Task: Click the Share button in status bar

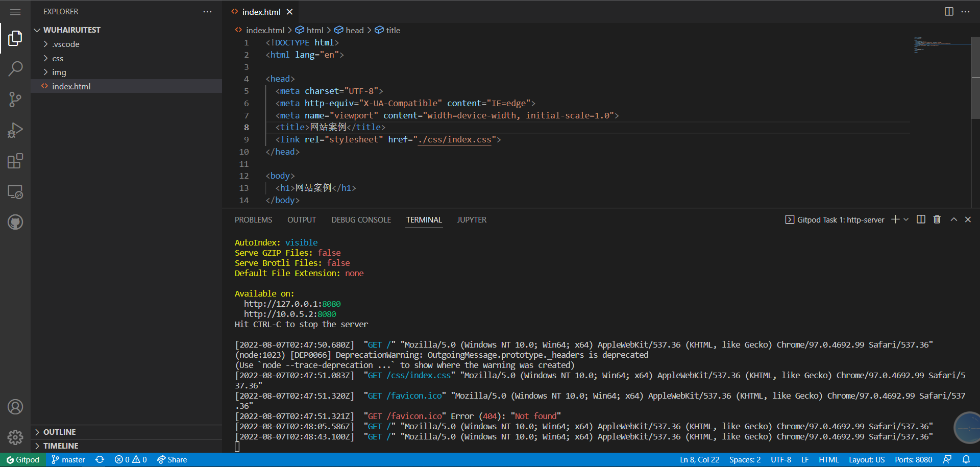Action: tap(172, 459)
